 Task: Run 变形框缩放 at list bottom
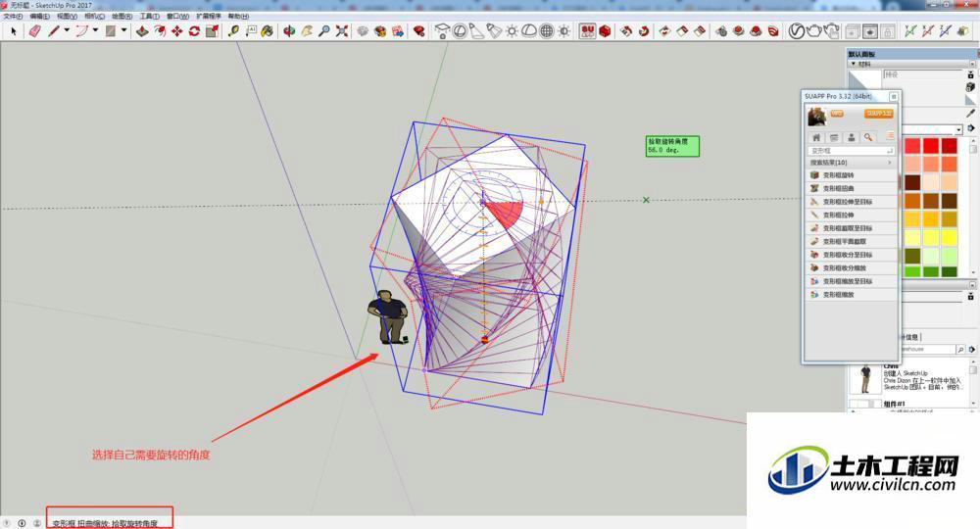tap(851, 294)
